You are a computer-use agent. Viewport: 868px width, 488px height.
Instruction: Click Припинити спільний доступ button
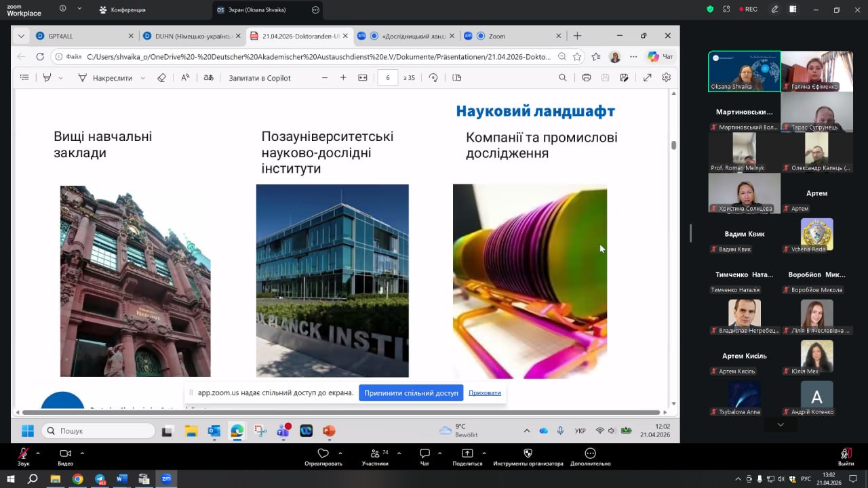(411, 393)
